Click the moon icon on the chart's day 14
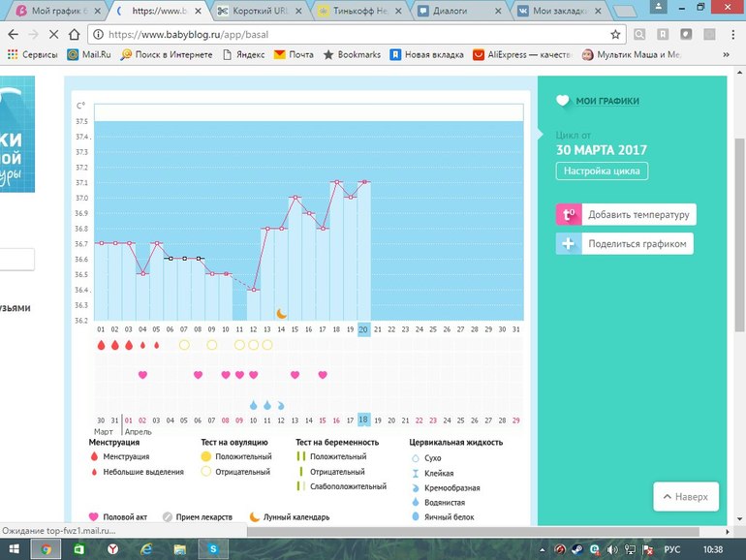746x560 pixels. click(281, 313)
